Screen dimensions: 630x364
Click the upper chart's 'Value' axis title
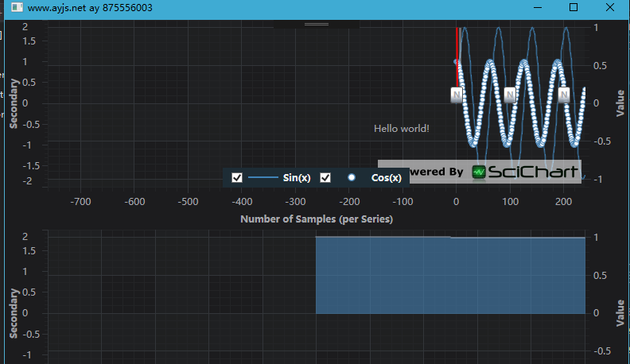point(620,103)
